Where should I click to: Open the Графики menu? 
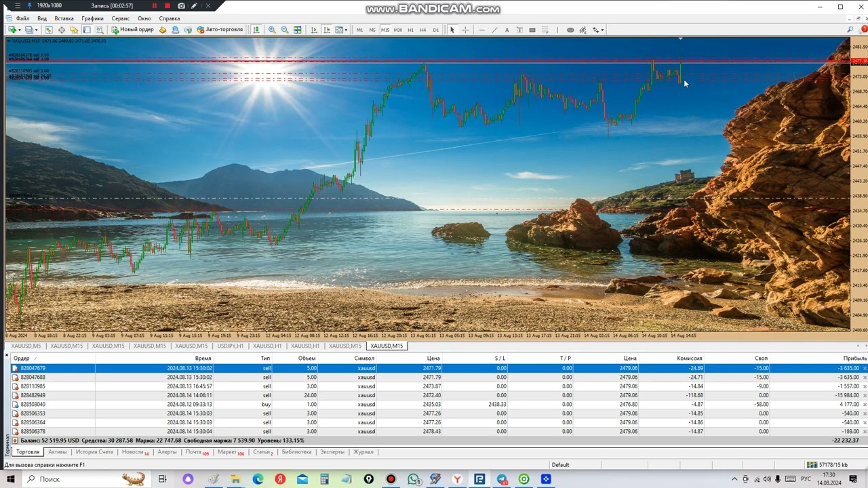[x=92, y=18]
